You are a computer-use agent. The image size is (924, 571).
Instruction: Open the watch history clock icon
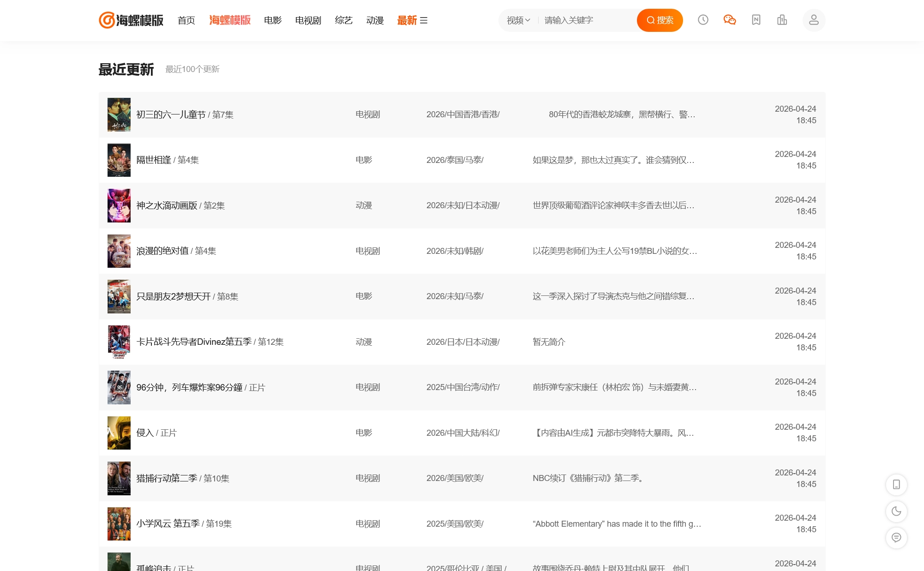click(703, 20)
